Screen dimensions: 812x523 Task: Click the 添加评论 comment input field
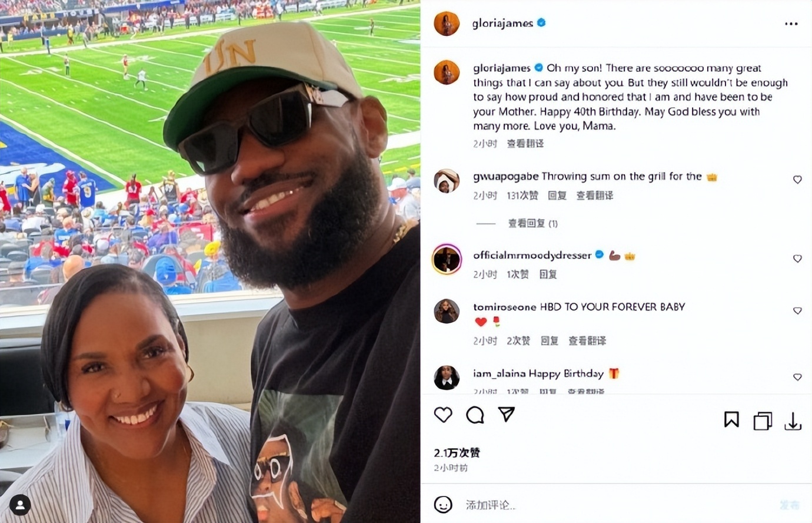click(588, 505)
